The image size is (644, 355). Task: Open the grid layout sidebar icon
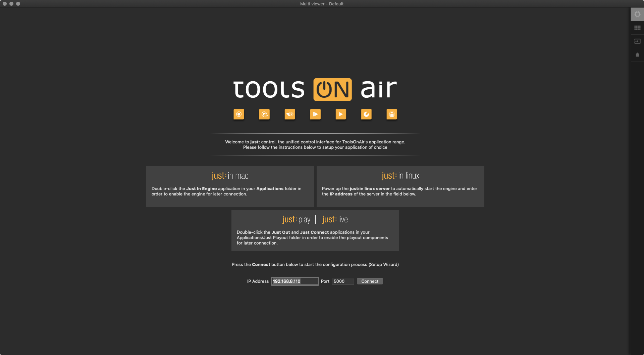[x=637, y=28]
